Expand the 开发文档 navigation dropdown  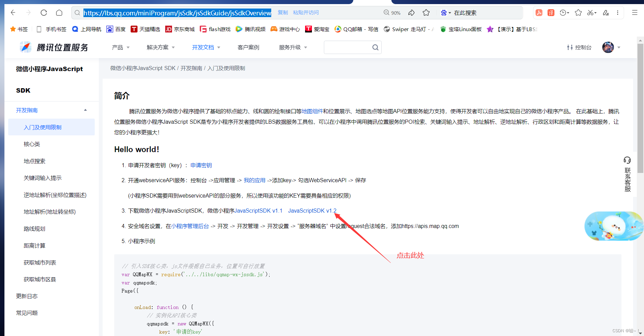(206, 47)
